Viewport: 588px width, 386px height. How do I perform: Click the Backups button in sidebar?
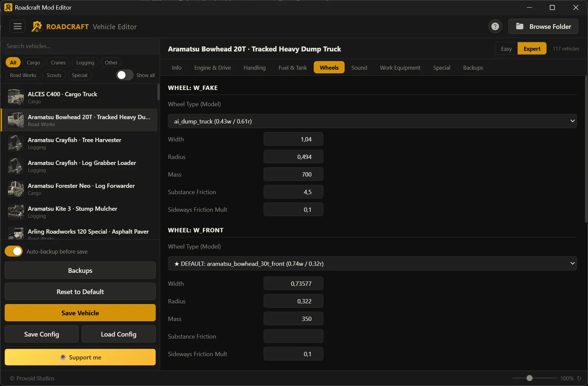coord(80,270)
